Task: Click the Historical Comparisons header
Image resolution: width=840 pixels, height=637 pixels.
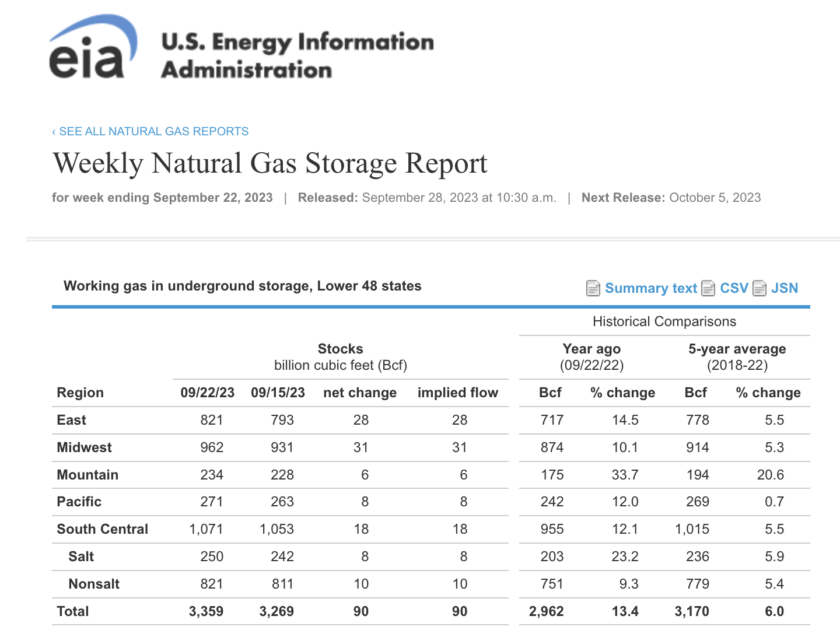Action: pyautogui.click(x=664, y=321)
